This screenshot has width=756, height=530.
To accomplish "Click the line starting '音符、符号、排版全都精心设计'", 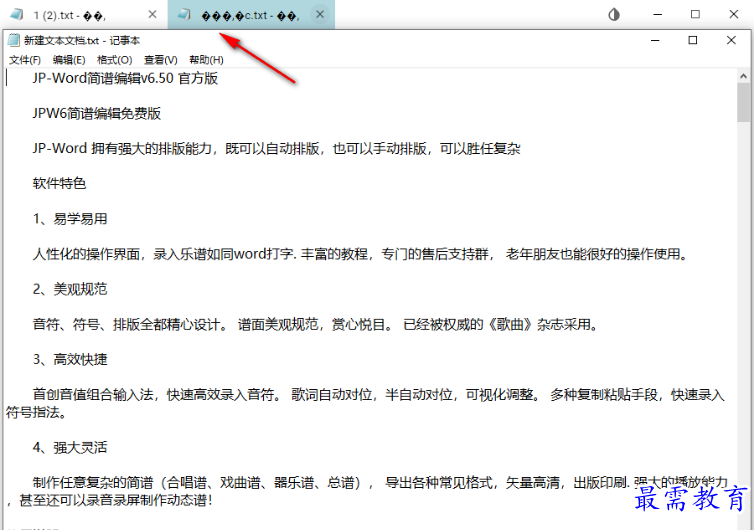I will [x=316, y=325].
